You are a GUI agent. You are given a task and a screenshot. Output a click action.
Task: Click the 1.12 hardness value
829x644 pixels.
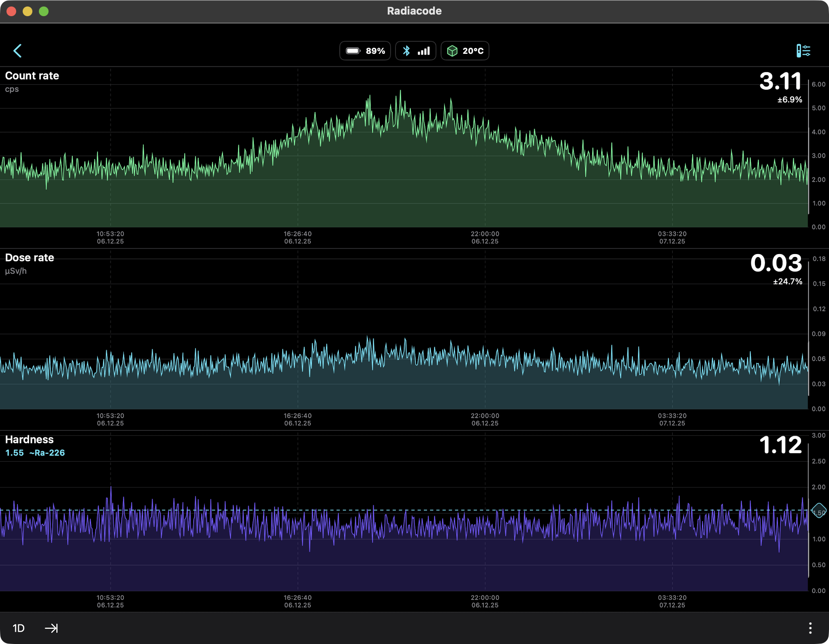pyautogui.click(x=780, y=445)
